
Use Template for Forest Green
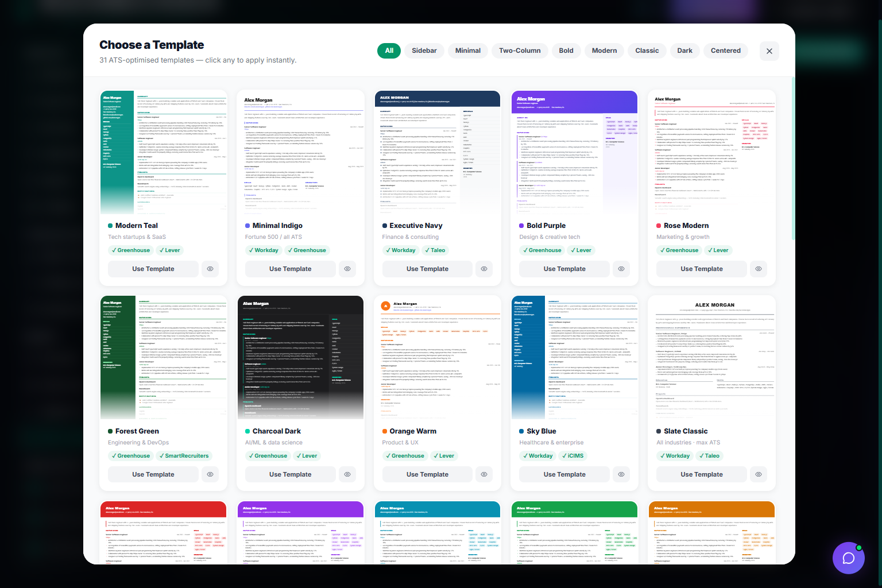coord(153,474)
